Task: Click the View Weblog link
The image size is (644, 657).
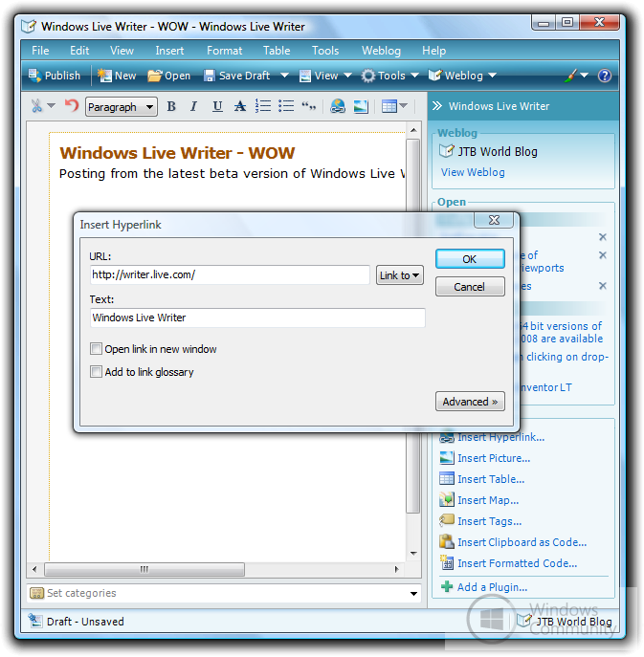Action: click(x=473, y=172)
